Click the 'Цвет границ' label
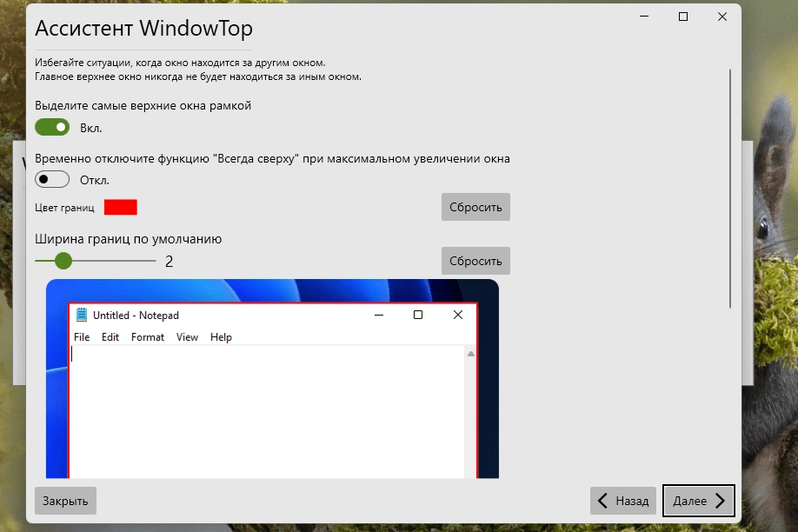Image resolution: width=798 pixels, height=532 pixels. (x=64, y=208)
